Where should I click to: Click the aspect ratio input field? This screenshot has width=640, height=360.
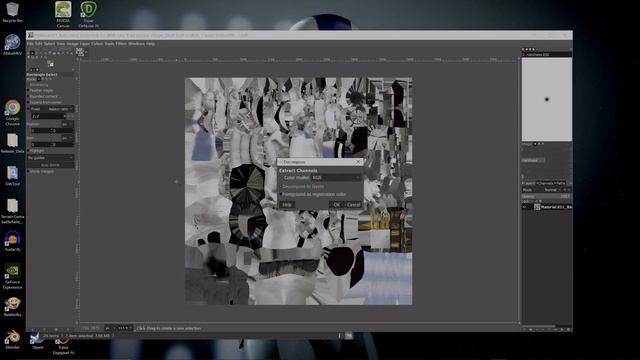48,116
